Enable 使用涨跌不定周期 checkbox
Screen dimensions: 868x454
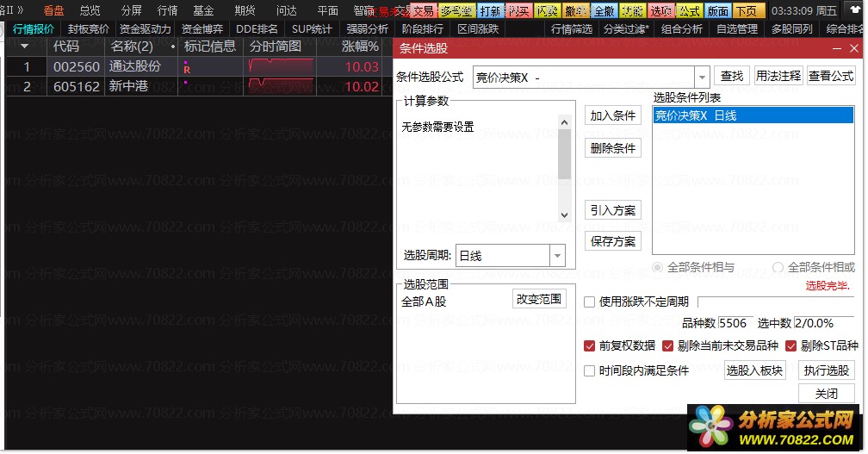pos(590,302)
